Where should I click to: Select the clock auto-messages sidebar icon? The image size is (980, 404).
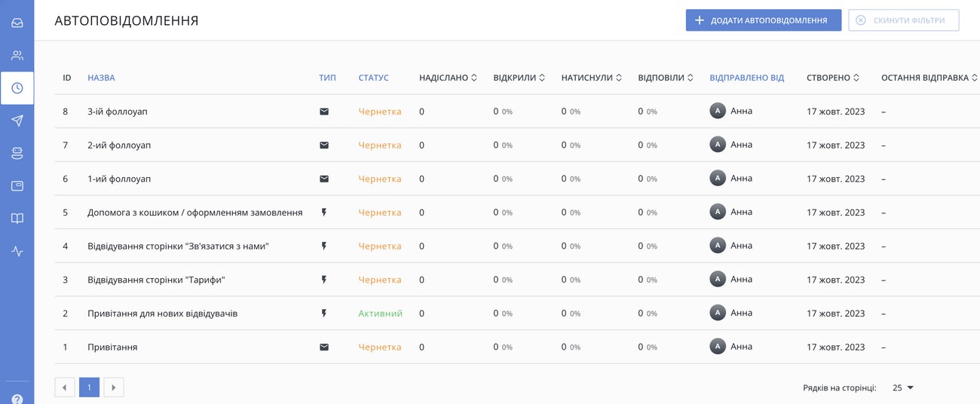(x=17, y=88)
